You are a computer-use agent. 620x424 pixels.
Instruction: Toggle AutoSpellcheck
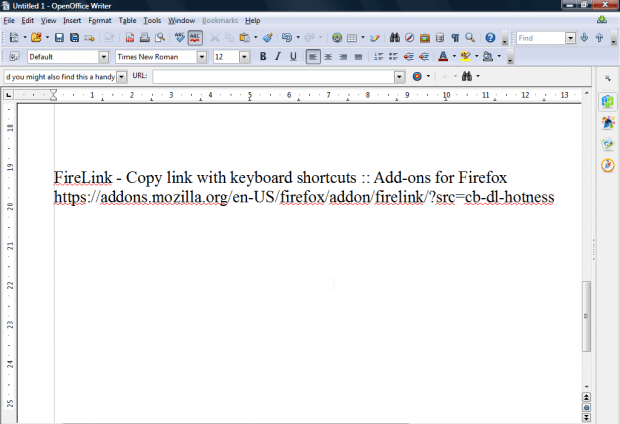coord(195,38)
